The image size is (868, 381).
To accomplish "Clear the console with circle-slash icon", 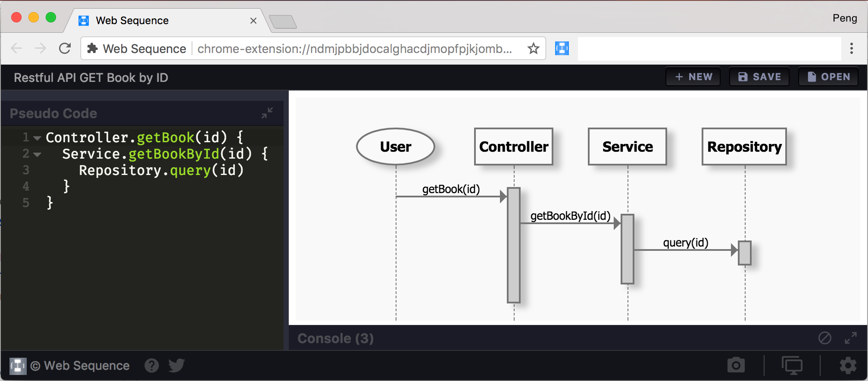I will (825, 338).
